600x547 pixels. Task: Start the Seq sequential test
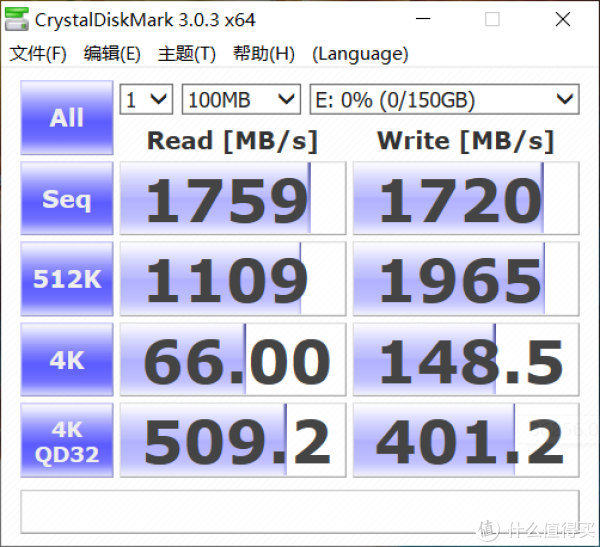(67, 199)
